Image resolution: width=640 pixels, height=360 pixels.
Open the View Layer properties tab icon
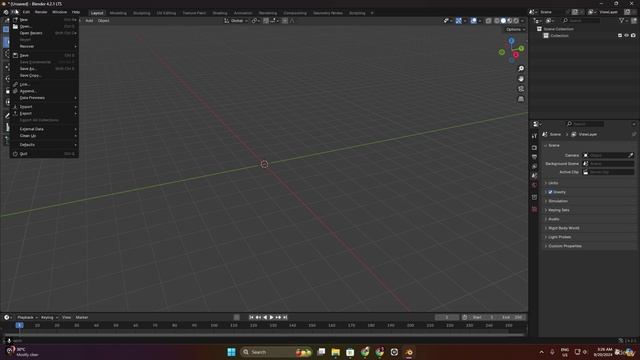534,166
